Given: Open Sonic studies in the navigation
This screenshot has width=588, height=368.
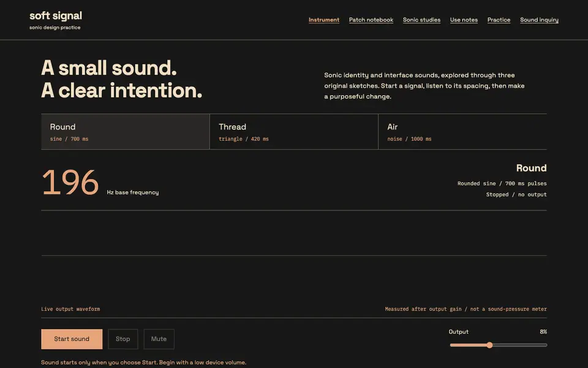Looking at the screenshot, I should pyautogui.click(x=421, y=20).
